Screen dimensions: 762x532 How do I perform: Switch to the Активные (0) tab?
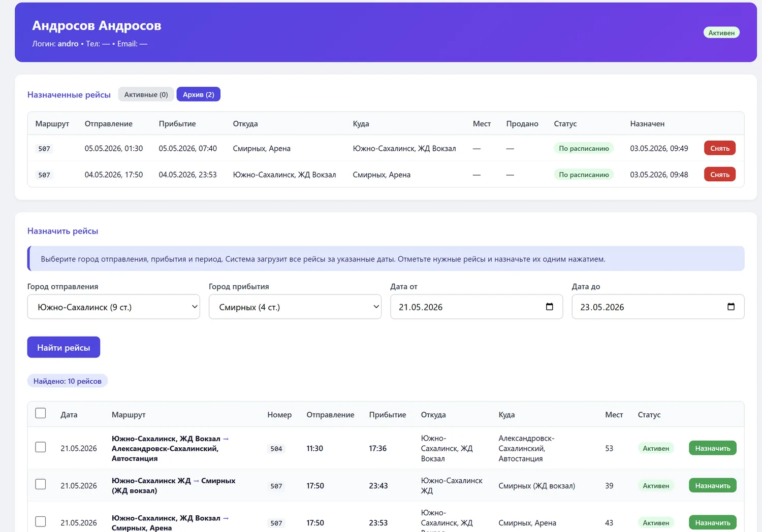pos(146,94)
